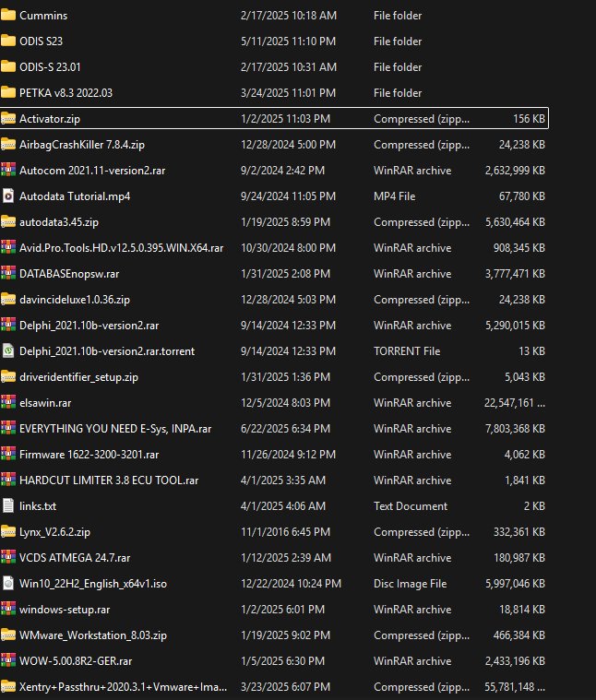Click the MP4 File type cell

(394, 196)
